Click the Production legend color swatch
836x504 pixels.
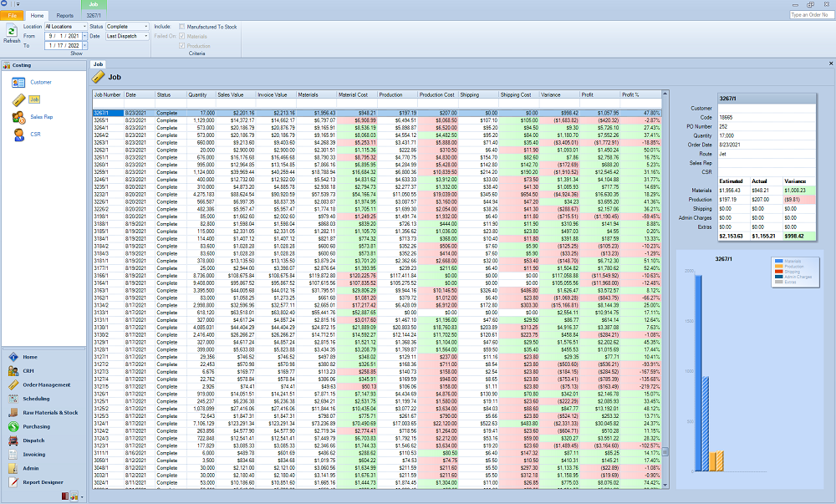click(779, 267)
